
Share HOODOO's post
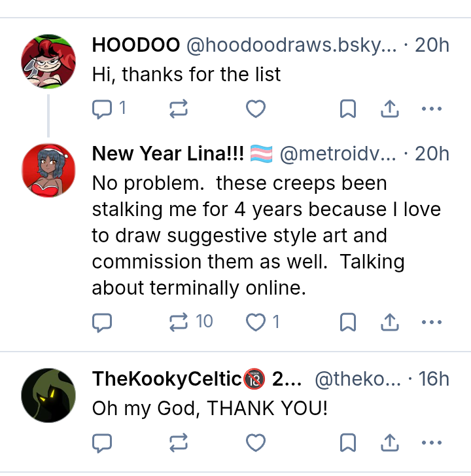pyautogui.click(x=390, y=109)
